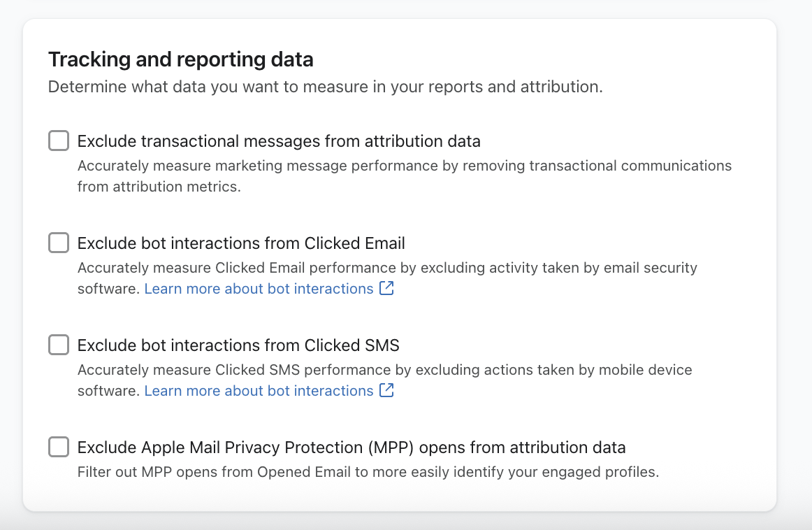812x530 pixels.
Task: Click description mentioning email security software
Action: [x=387, y=268]
